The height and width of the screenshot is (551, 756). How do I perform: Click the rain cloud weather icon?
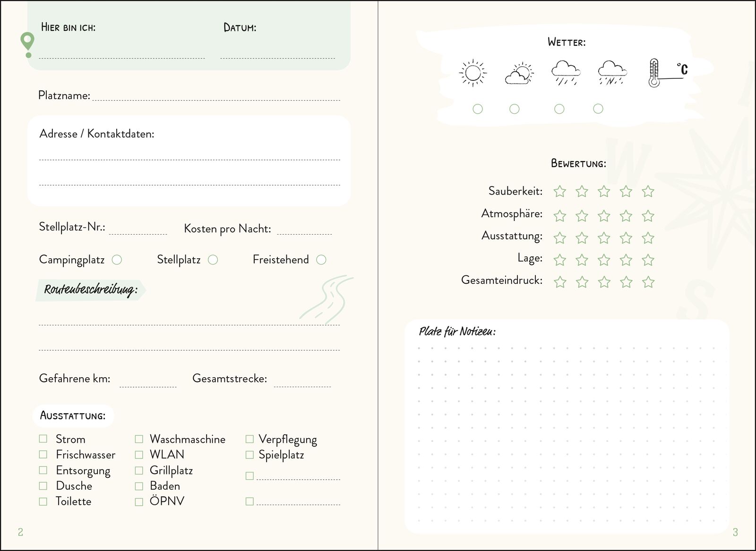[x=566, y=73]
